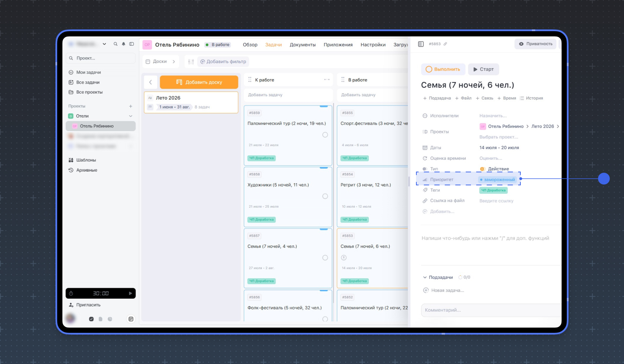Image resolution: width=624 pixels, height=364 pixels.
Task: Click the Добавить доску button
Action: click(199, 82)
